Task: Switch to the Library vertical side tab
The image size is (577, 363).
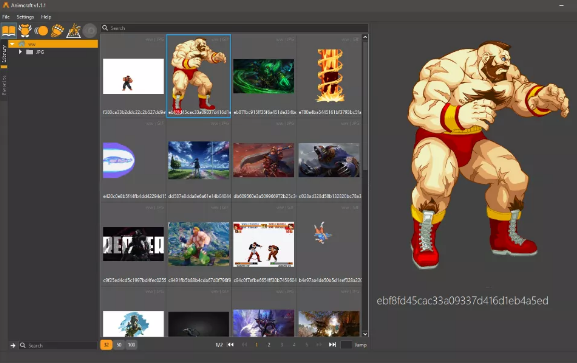Action: pyautogui.click(x=4, y=54)
